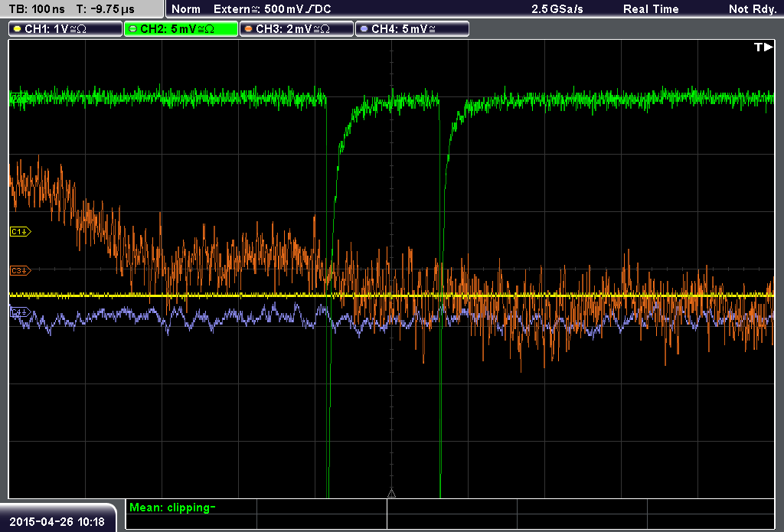Click the orange dot on CH3 tab

pyautogui.click(x=249, y=29)
